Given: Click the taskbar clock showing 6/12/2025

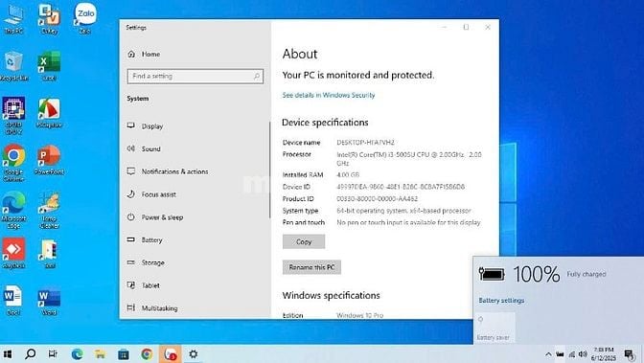Looking at the screenshot, I should point(604,354).
